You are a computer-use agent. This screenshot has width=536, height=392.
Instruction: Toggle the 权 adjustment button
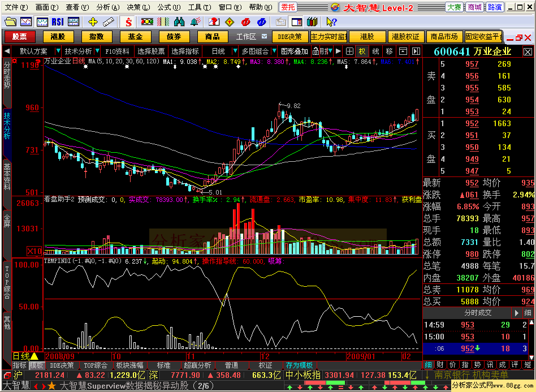point(362,51)
